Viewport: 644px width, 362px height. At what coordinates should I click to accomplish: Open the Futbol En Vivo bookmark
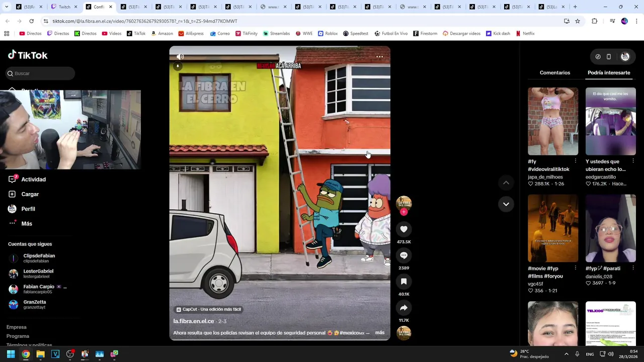point(391,34)
